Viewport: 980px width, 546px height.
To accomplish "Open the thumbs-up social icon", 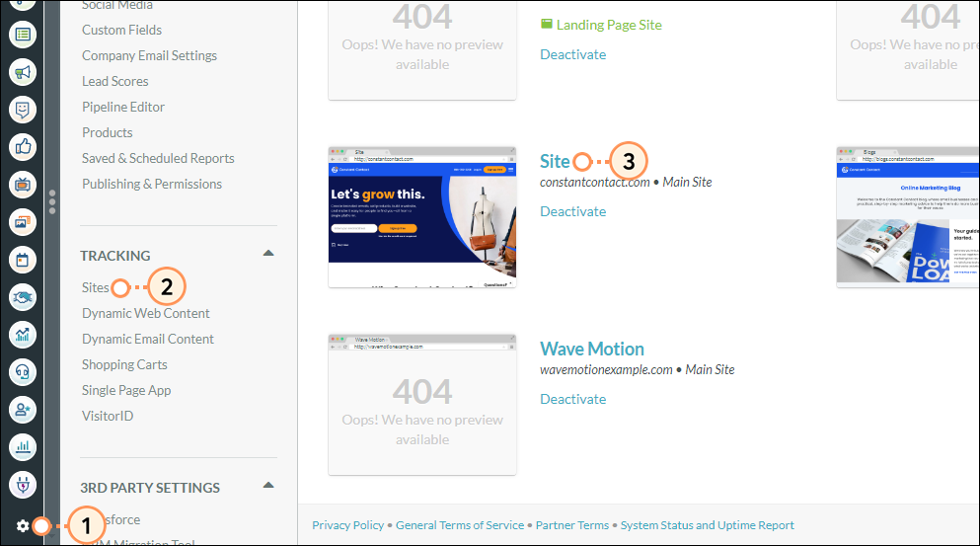I will [x=23, y=147].
